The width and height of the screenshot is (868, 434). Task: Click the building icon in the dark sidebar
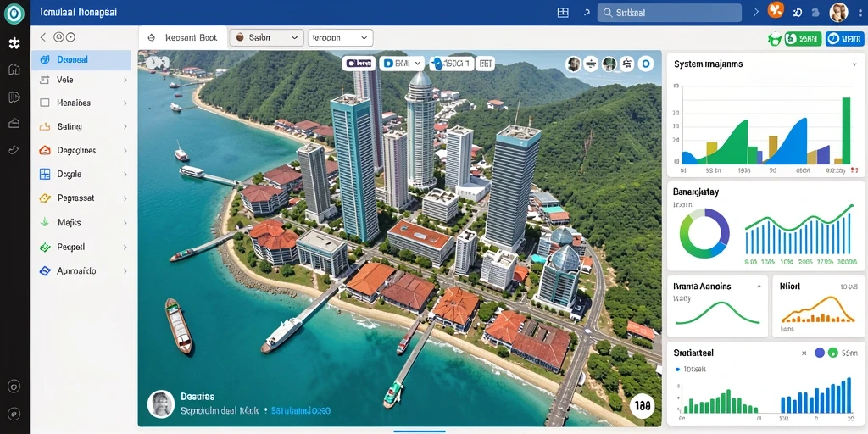(14, 70)
